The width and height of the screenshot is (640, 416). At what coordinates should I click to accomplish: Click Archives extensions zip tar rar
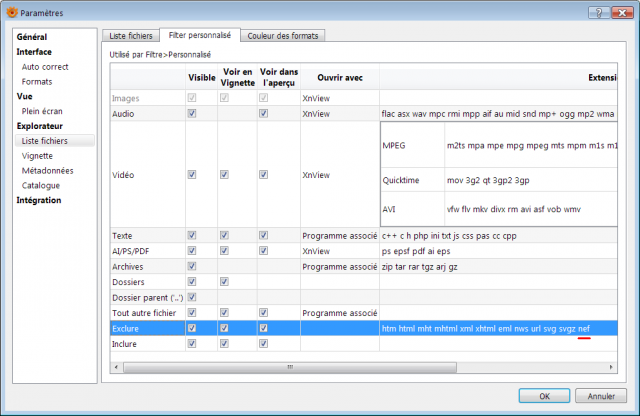(x=420, y=267)
